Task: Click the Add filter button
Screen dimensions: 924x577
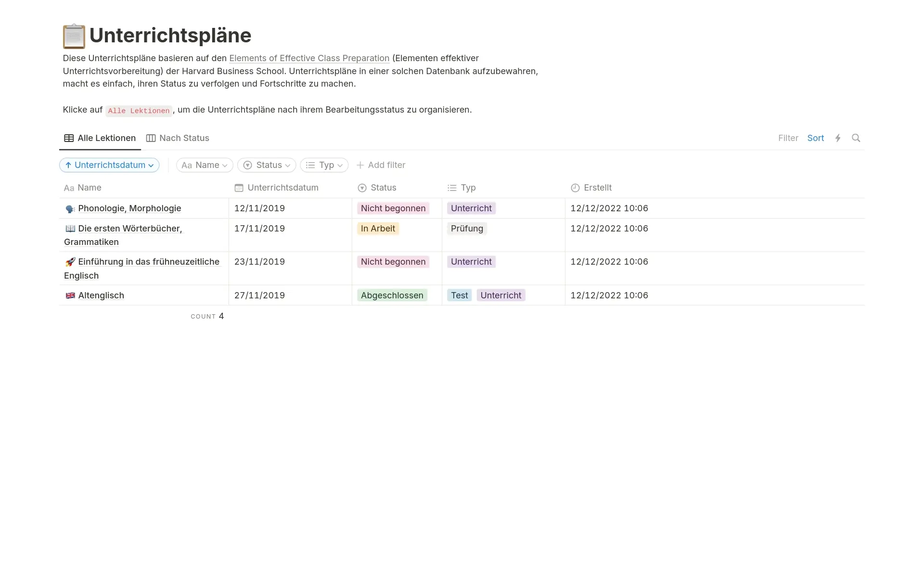Action: coord(381,165)
